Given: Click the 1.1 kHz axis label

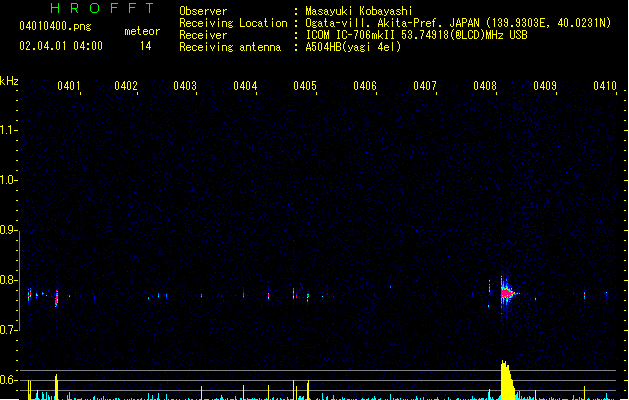Looking at the screenshot, I should coord(8,130).
